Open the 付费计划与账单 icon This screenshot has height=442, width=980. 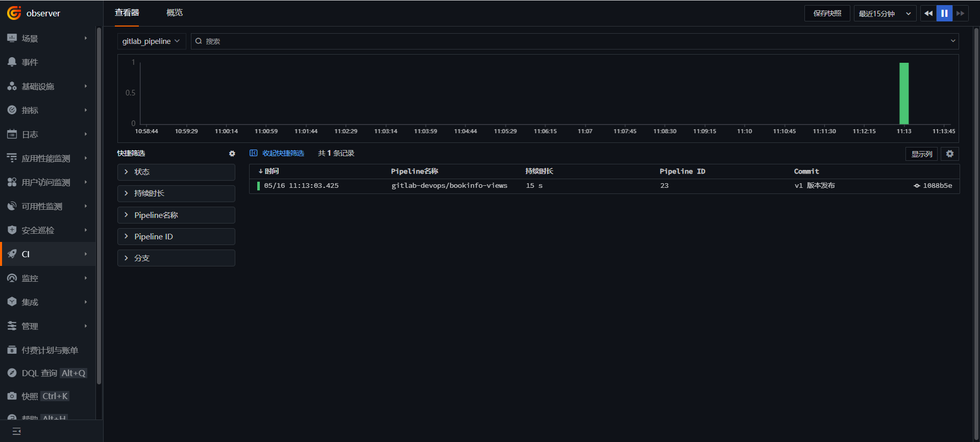pos(12,350)
